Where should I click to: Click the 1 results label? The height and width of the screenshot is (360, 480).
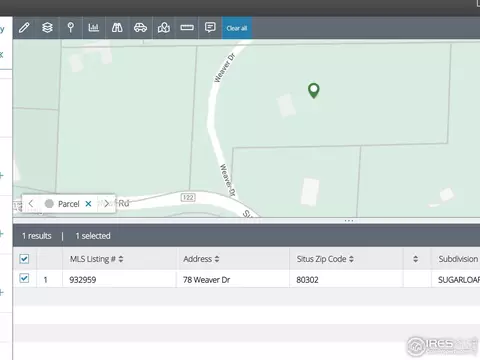click(x=37, y=236)
